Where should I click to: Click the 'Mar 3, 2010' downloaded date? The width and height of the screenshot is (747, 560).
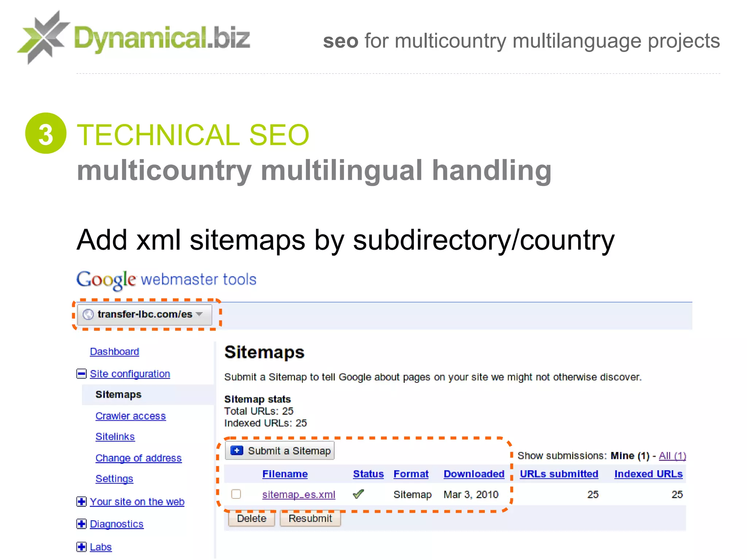point(471,494)
